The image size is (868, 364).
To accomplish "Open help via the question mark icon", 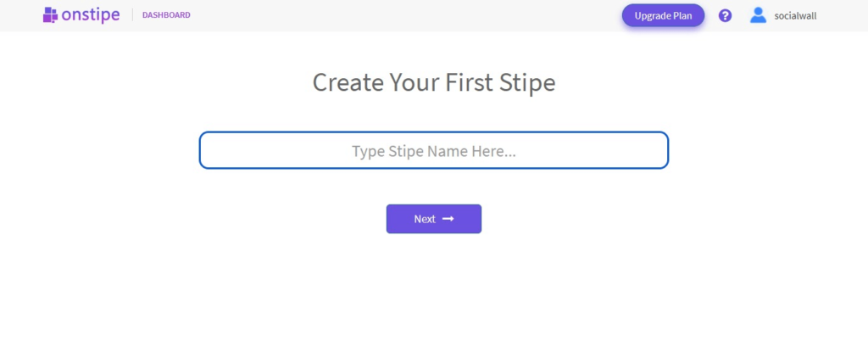I will (725, 15).
